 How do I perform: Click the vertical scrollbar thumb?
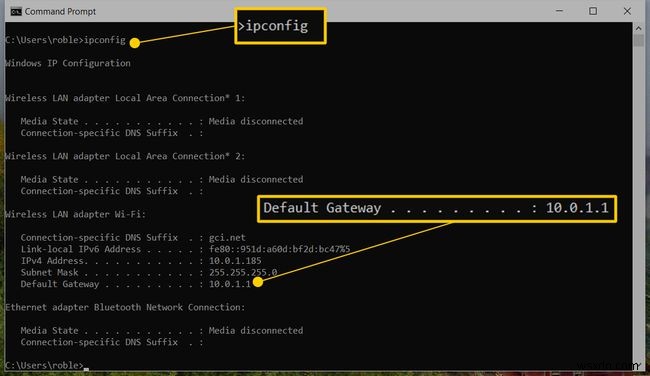point(638,41)
